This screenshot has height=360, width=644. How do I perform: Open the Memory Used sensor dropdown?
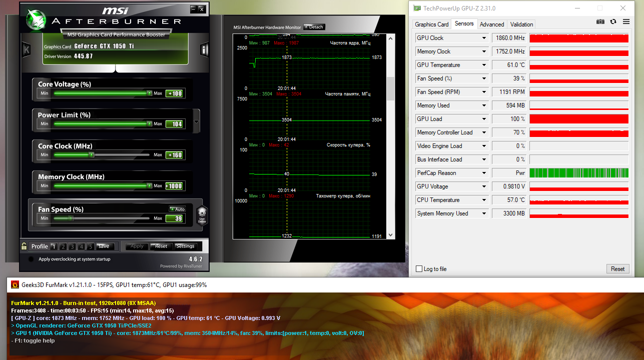[x=484, y=105]
